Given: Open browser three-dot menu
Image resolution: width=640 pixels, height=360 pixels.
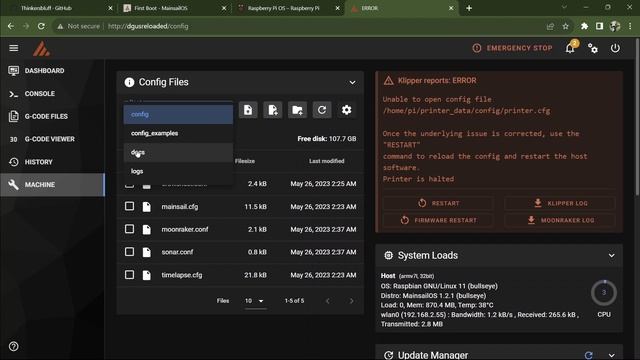Looking at the screenshot, I should 630,26.
